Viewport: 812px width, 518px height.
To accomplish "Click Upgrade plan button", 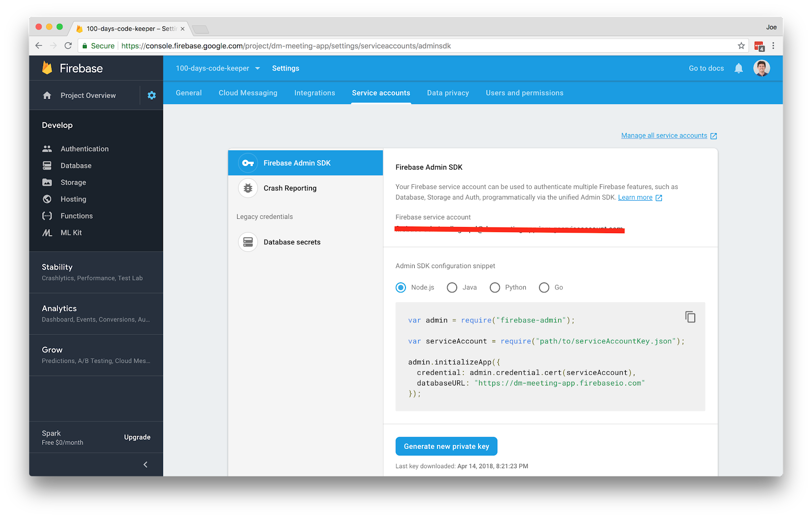I will (x=138, y=437).
